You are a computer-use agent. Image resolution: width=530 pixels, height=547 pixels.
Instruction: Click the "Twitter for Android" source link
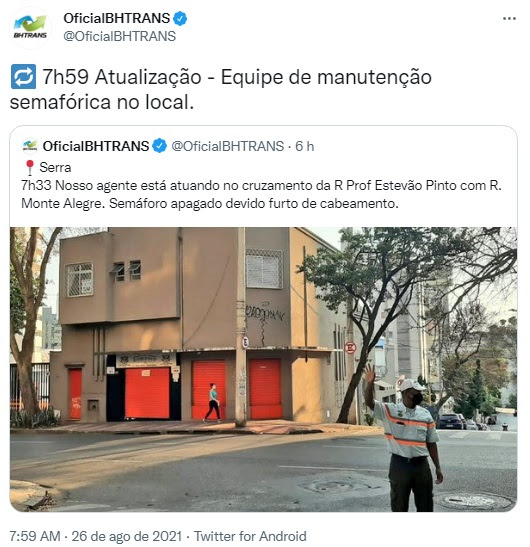coord(250,536)
